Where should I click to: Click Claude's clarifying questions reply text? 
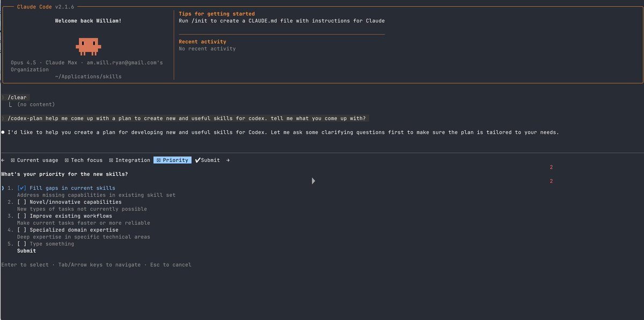pyautogui.click(x=283, y=132)
